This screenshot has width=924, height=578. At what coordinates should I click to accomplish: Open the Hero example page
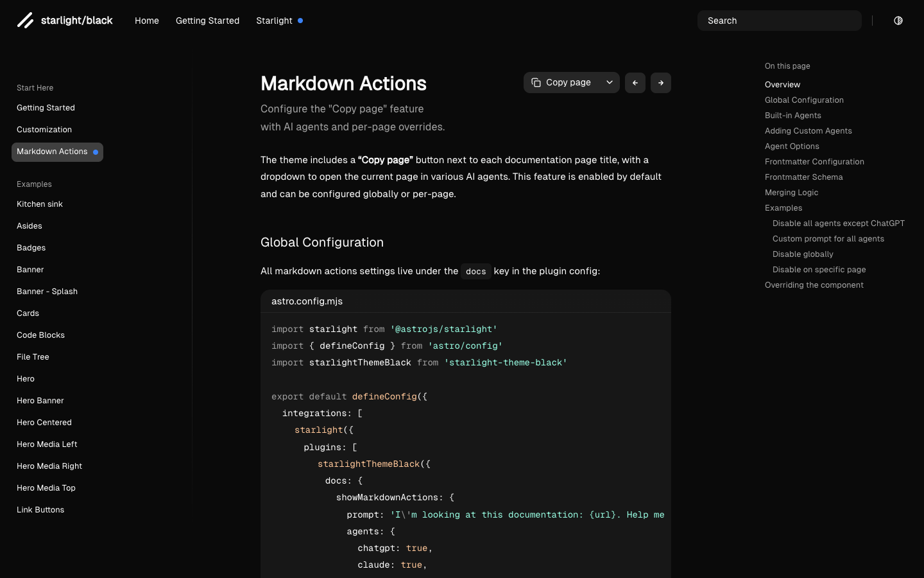pos(26,379)
